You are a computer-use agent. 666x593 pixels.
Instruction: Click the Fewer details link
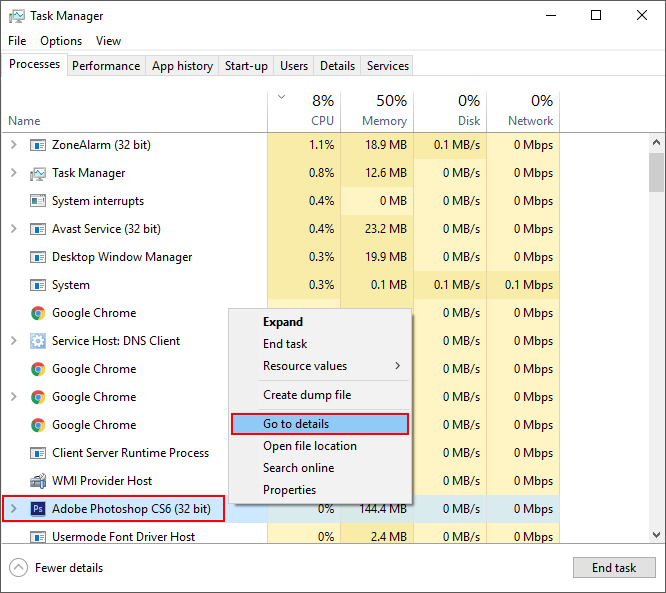(x=69, y=568)
